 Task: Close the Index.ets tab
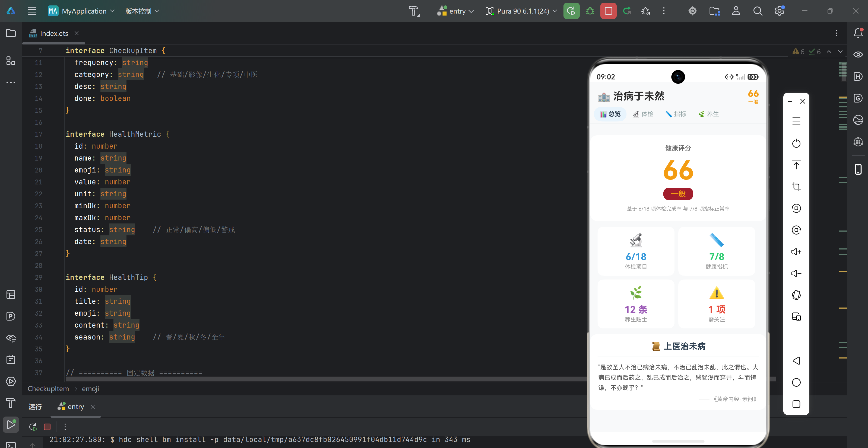[77, 33]
